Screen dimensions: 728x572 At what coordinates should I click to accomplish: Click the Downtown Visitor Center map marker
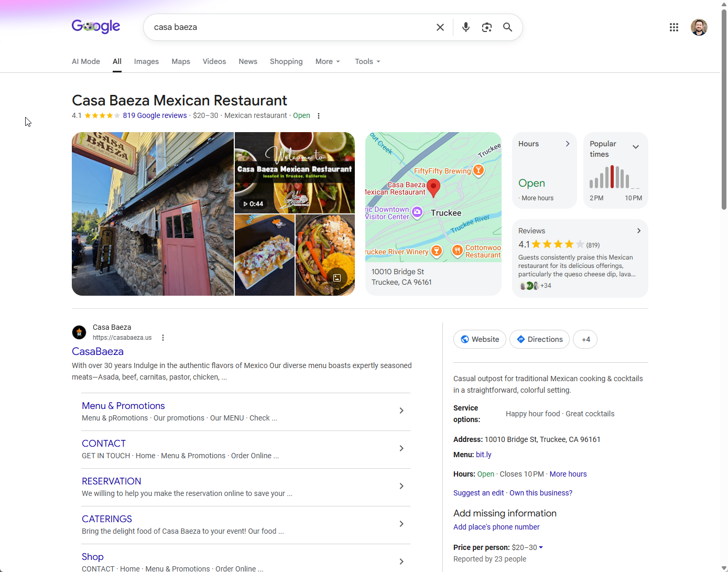point(417,212)
